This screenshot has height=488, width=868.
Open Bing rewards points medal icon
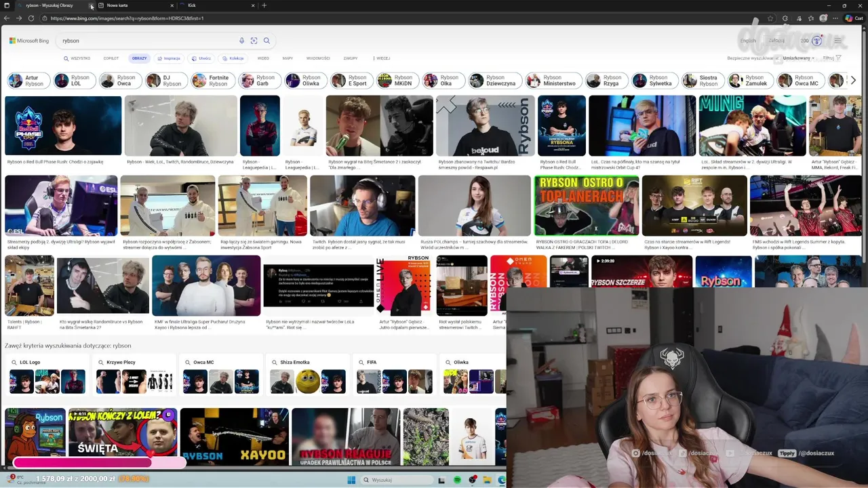(x=816, y=41)
